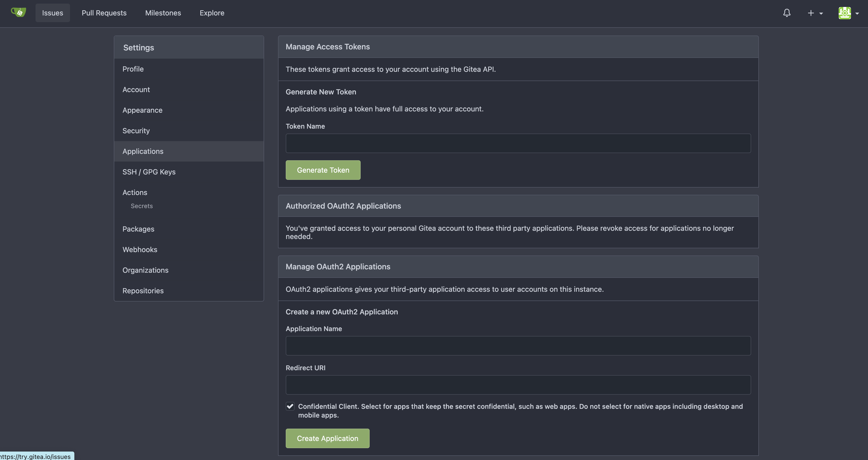
Task: Open the Webhooks settings section
Action: (x=140, y=250)
